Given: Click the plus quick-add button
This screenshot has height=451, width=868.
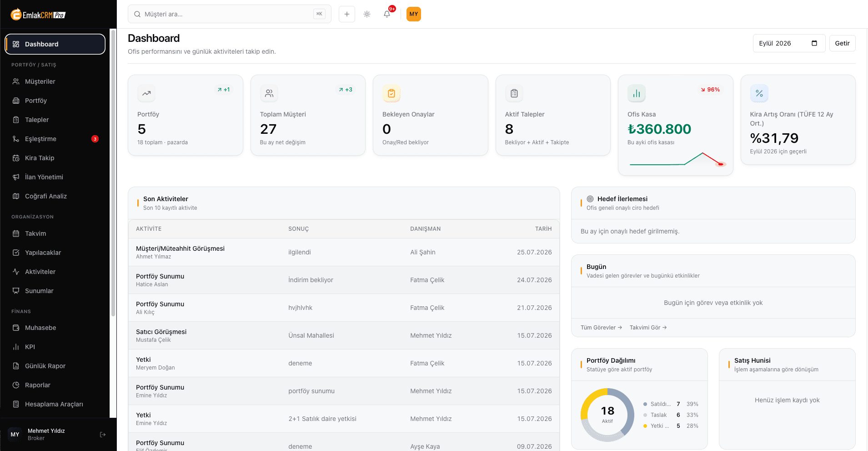Looking at the screenshot, I should click(x=347, y=14).
